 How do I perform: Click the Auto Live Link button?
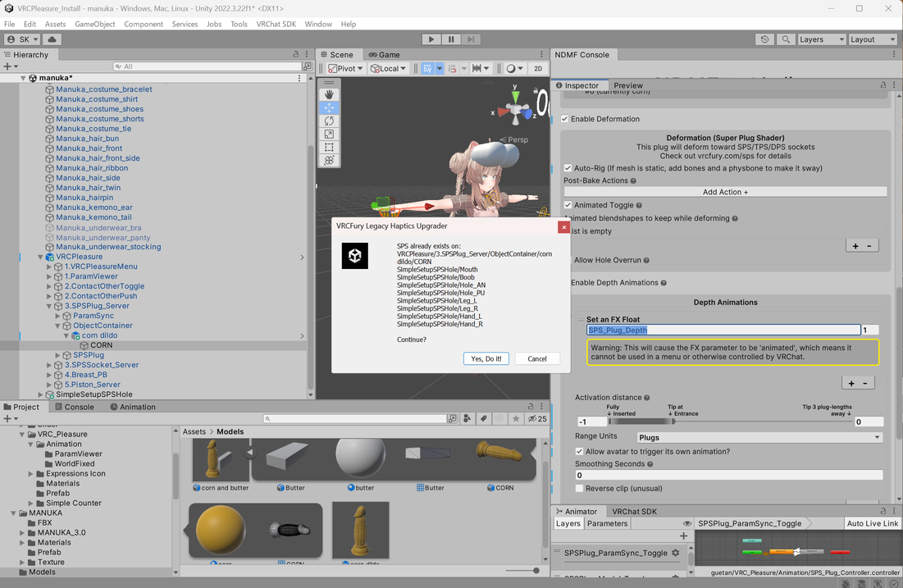tap(873, 523)
